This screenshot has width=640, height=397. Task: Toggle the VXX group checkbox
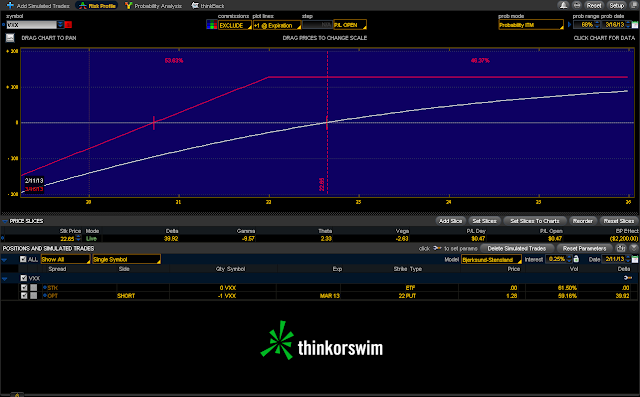[24, 278]
